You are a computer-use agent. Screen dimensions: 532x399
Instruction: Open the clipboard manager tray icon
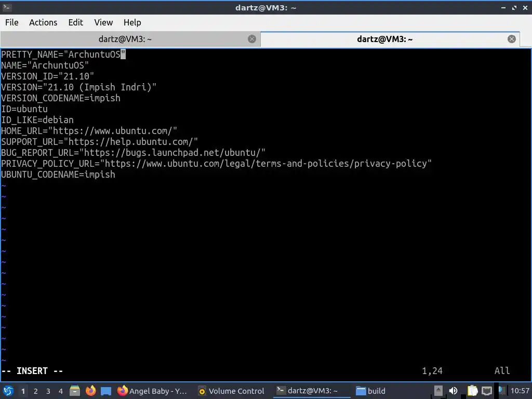tap(472, 391)
